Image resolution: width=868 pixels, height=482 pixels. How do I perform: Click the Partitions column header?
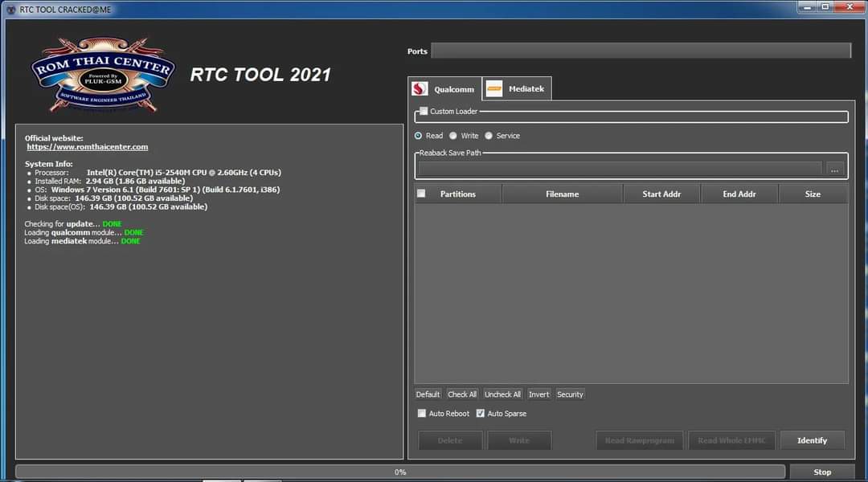pyautogui.click(x=458, y=194)
